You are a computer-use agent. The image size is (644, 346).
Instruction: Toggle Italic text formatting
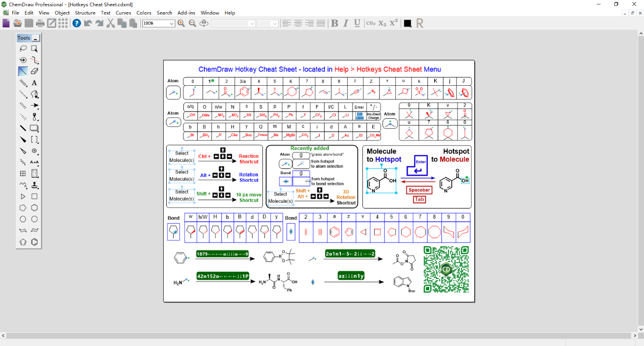[346, 23]
